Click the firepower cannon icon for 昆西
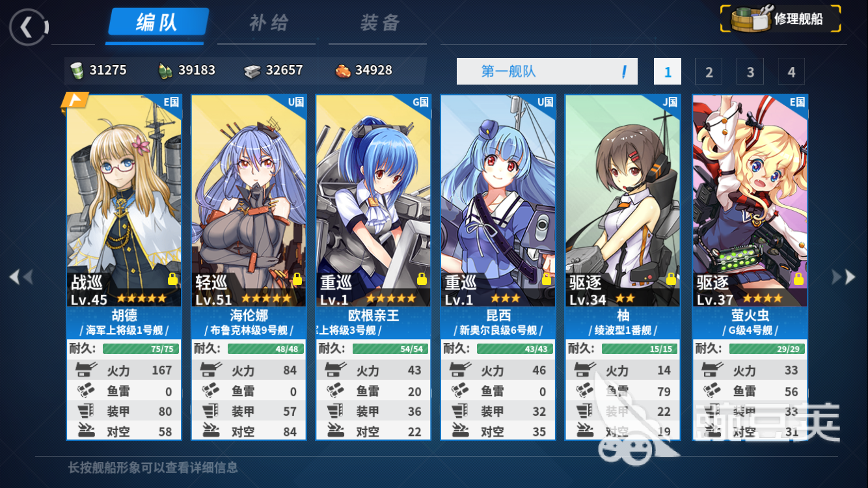The width and height of the screenshot is (868, 488). pos(461,370)
